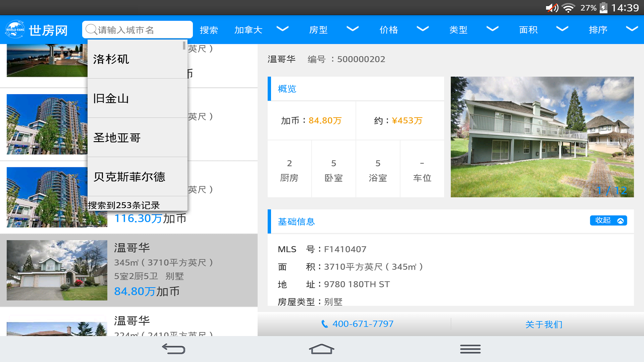Screen dimensions: 644x362
Task: Tap the 5 浴室 cell
Action: tap(378, 169)
